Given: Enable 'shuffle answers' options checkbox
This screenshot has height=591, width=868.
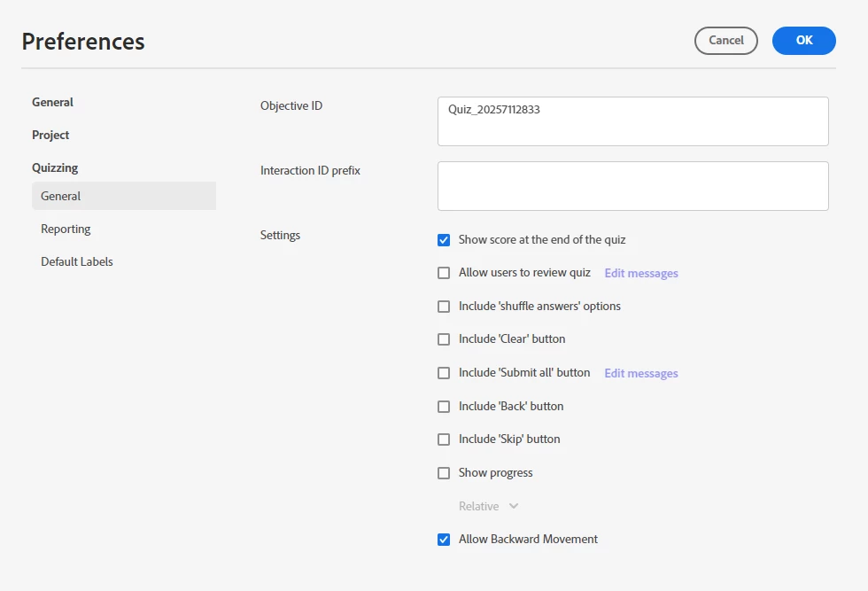Looking at the screenshot, I should tap(444, 307).
